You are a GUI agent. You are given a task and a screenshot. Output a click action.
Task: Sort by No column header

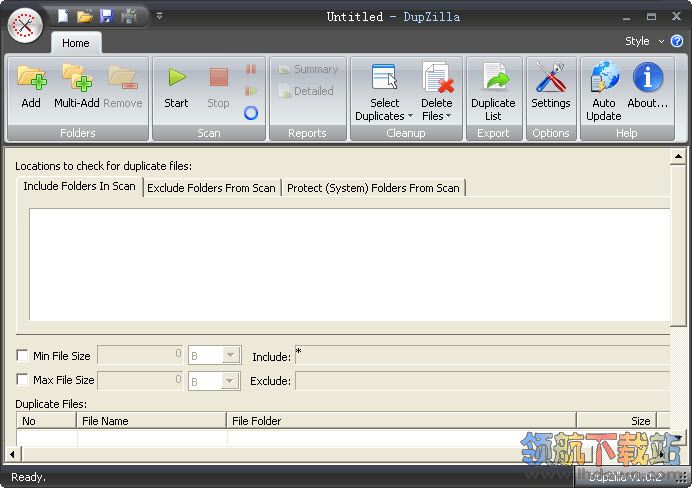pyautogui.click(x=46, y=421)
